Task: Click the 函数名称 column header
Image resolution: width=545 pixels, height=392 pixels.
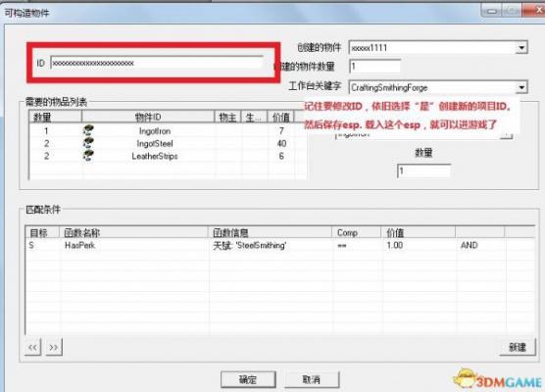Action: point(134,232)
